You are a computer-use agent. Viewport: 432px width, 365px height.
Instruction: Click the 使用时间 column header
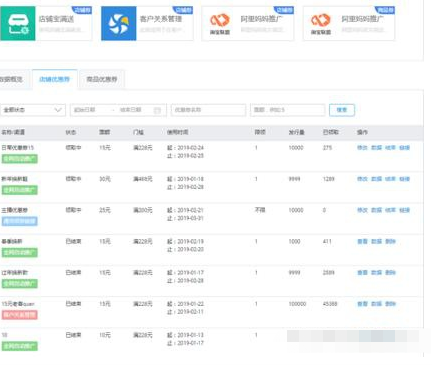coord(178,132)
